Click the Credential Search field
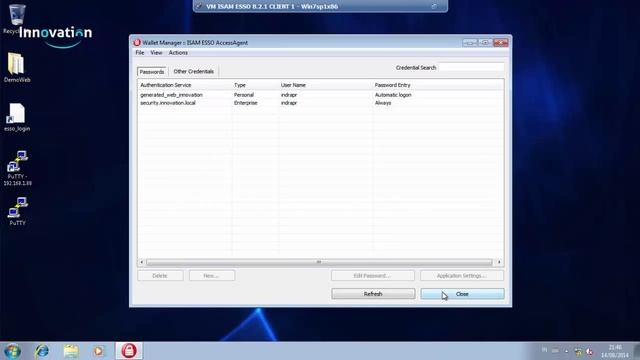 tap(471, 67)
